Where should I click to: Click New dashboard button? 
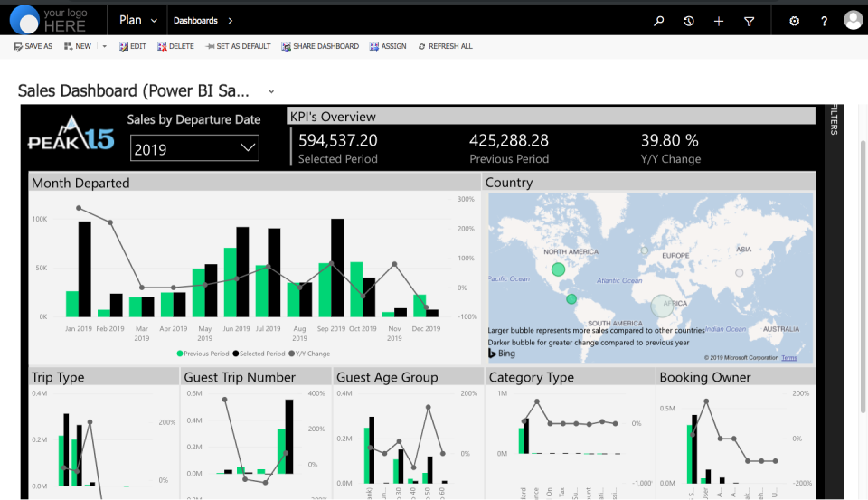[78, 46]
